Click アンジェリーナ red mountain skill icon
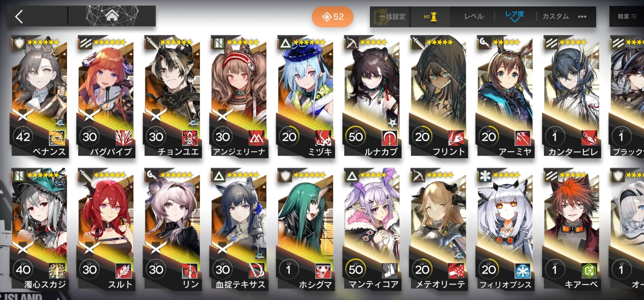644x300 pixels. pyautogui.click(x=256, y=138)
